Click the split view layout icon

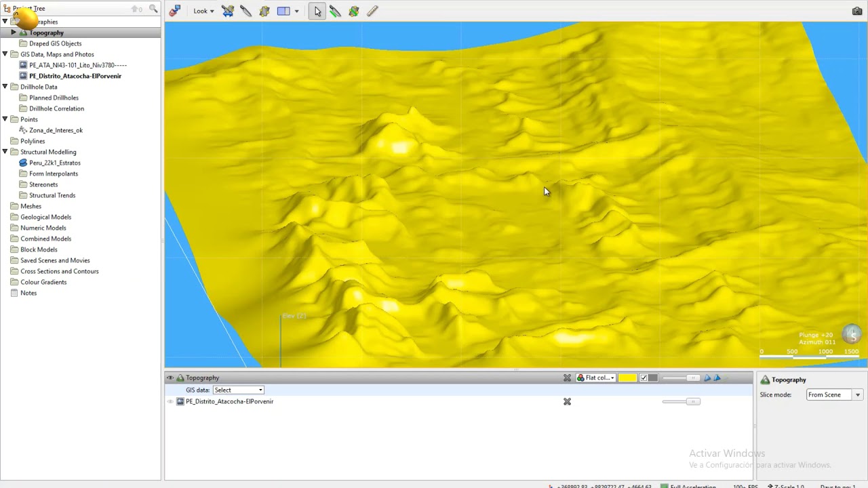283,11
